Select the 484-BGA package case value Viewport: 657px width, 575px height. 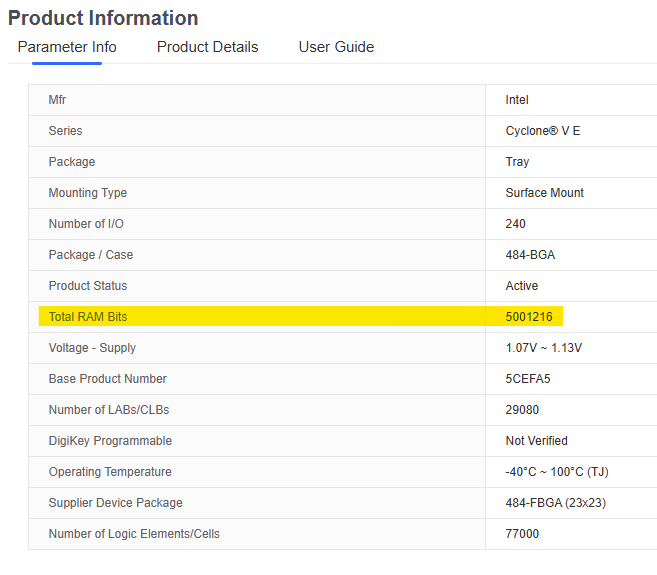click(x=530, y=255)
